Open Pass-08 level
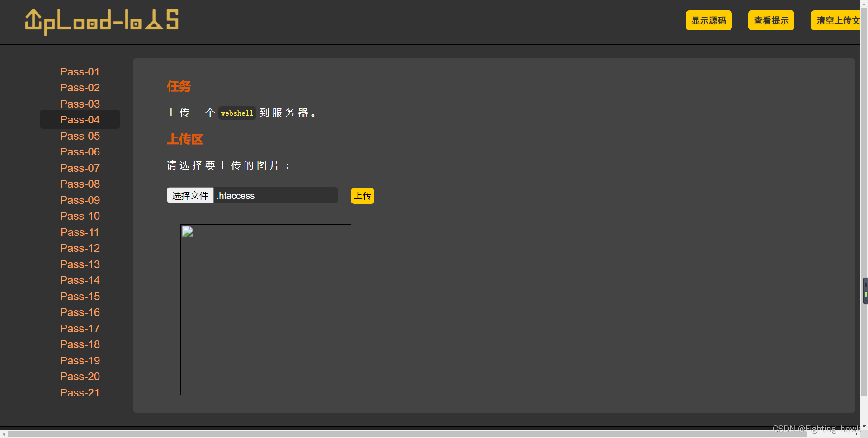Viewport: 868px width, 438px height. point(80,184)
